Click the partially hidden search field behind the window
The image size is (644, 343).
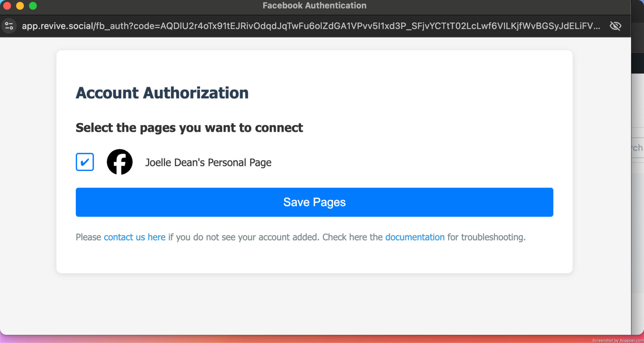[x=637, y=148]
